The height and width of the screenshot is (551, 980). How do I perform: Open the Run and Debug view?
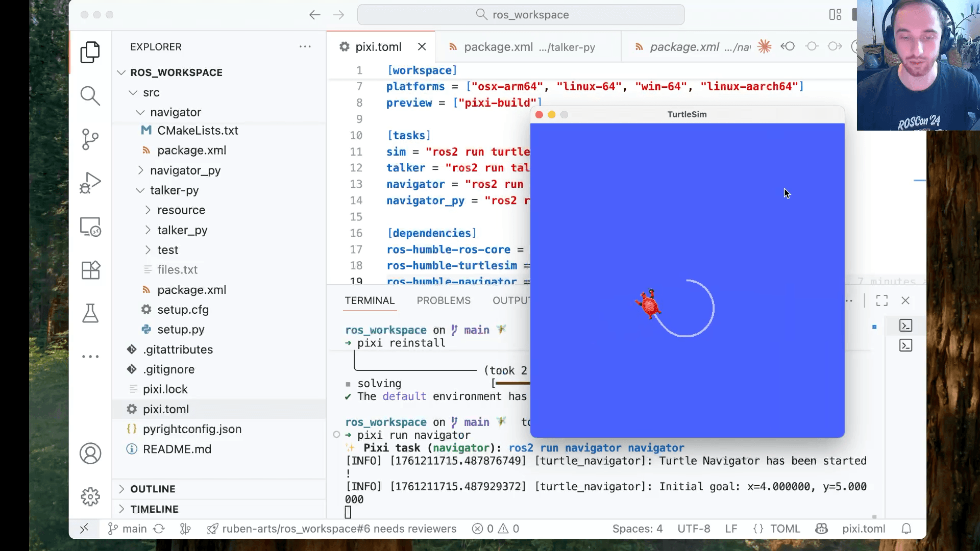90,183
